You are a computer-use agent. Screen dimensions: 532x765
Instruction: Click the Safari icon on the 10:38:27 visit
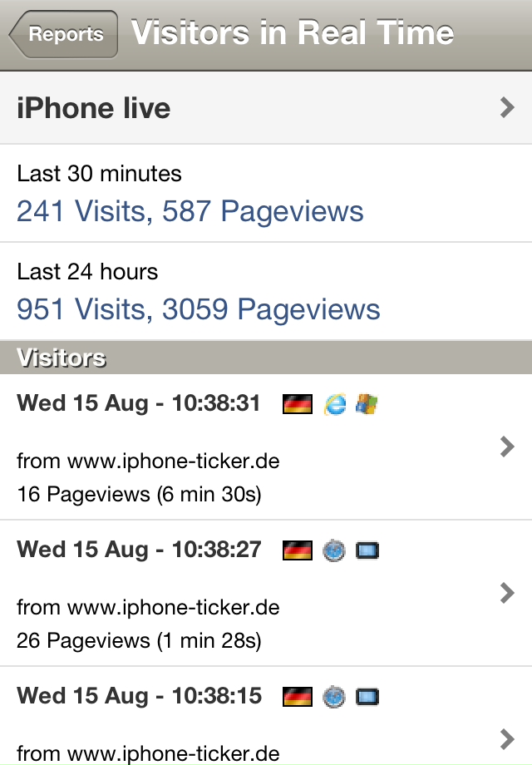click(334, 550)
